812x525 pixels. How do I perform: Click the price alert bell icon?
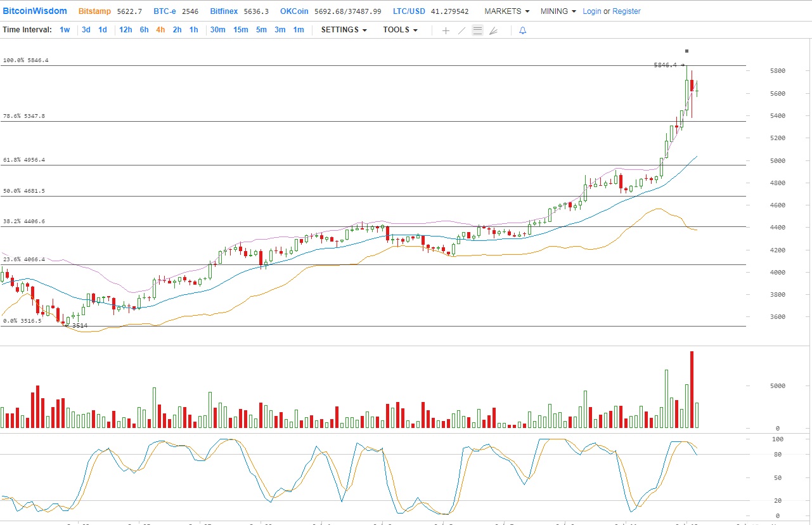522,30
